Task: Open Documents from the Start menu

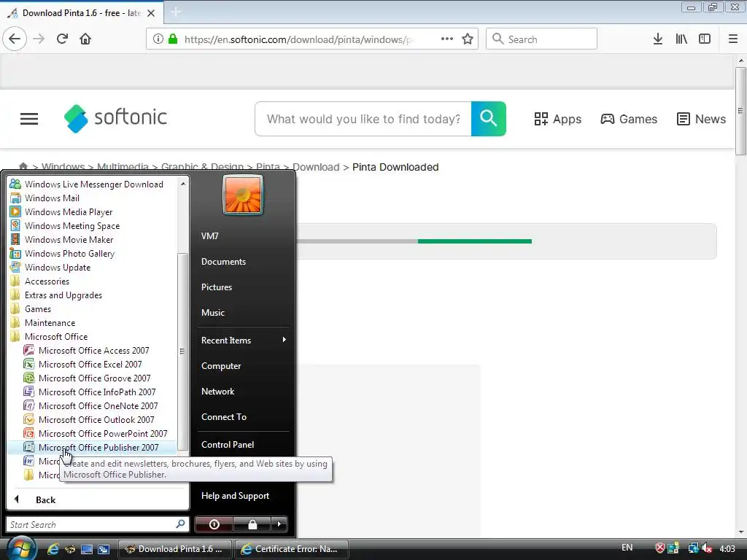Action: (x=223, y=262)
